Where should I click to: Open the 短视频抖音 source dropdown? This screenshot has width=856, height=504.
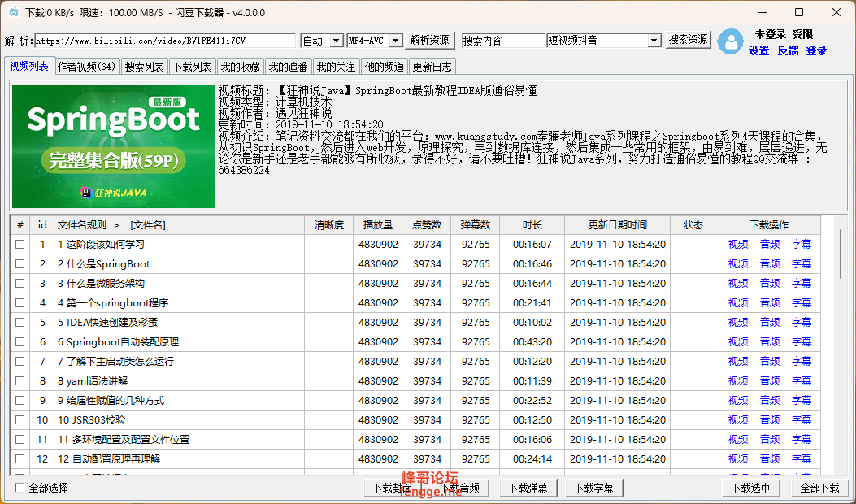click(654, 41)
